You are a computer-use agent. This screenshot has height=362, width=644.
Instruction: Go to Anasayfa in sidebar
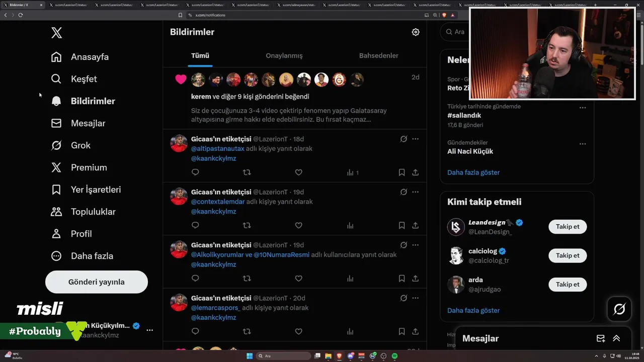[x=80, y=57]
